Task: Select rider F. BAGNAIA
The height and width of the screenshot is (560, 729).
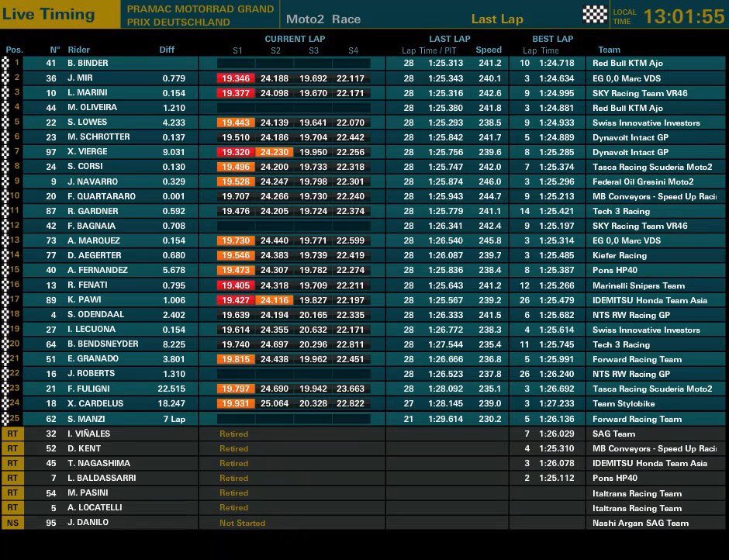Action: point(92,226)
